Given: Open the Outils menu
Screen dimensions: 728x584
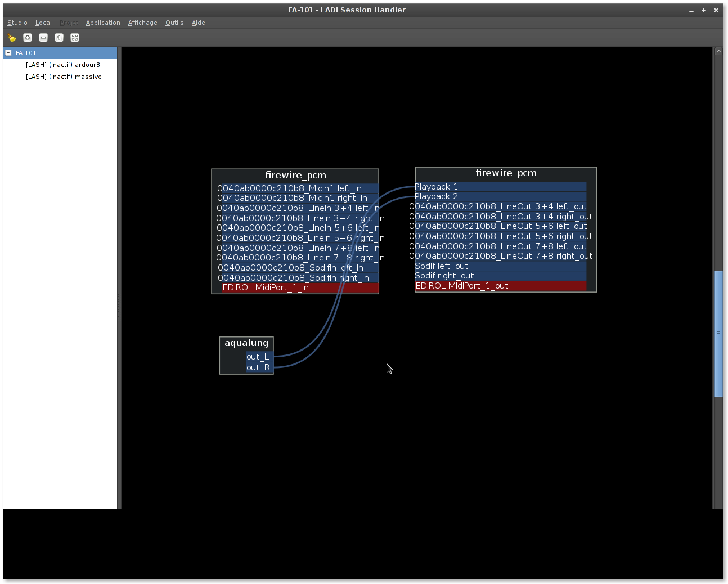Looking at the screenshot, I should tap(174, 23).
